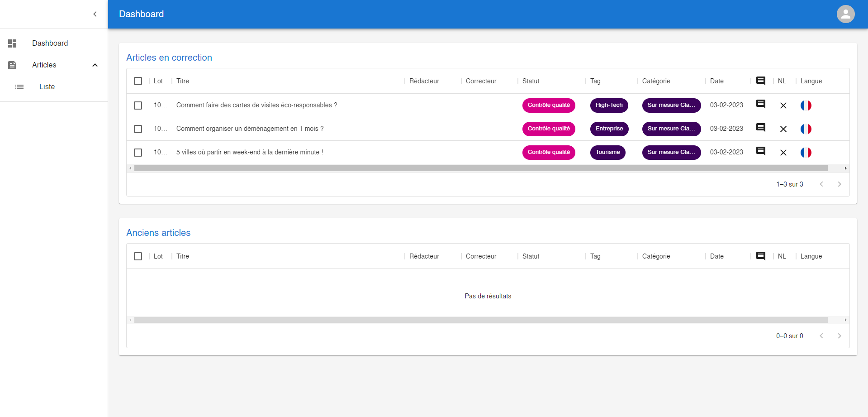Screen dimensions: 868x417
Task: Click left scroll arrow of Articles en correction table
Action: pos(130,168)
